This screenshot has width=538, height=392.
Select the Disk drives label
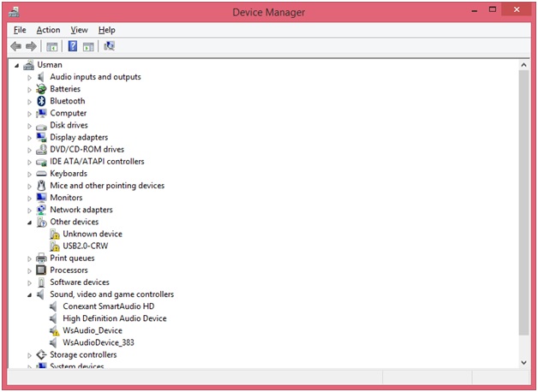click(x=69, y=126)
